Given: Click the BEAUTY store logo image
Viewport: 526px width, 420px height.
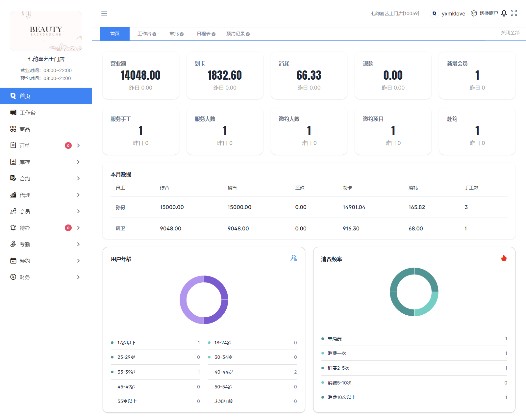Looking at the screenshot, I should point(46,31).
